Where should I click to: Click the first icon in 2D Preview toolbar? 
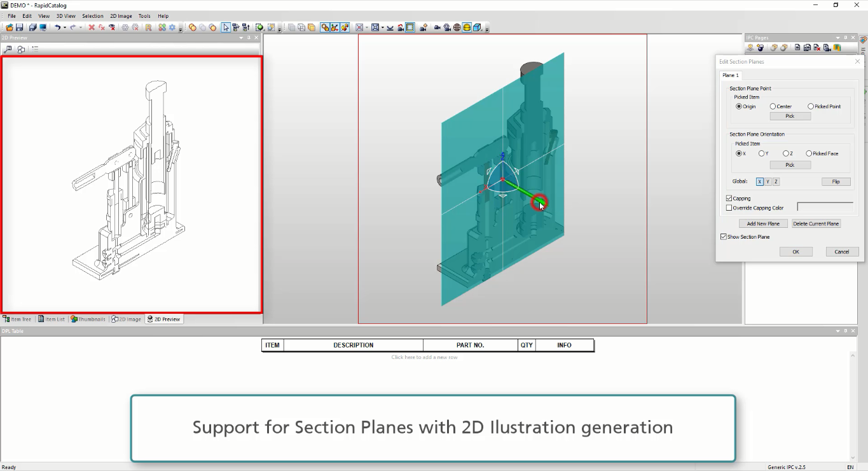(8, 49)
